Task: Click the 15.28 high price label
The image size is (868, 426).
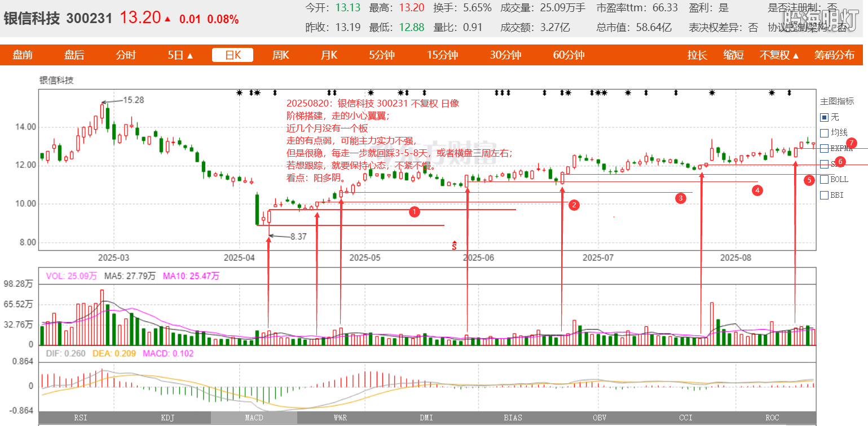Action: (x=134, y=100)
